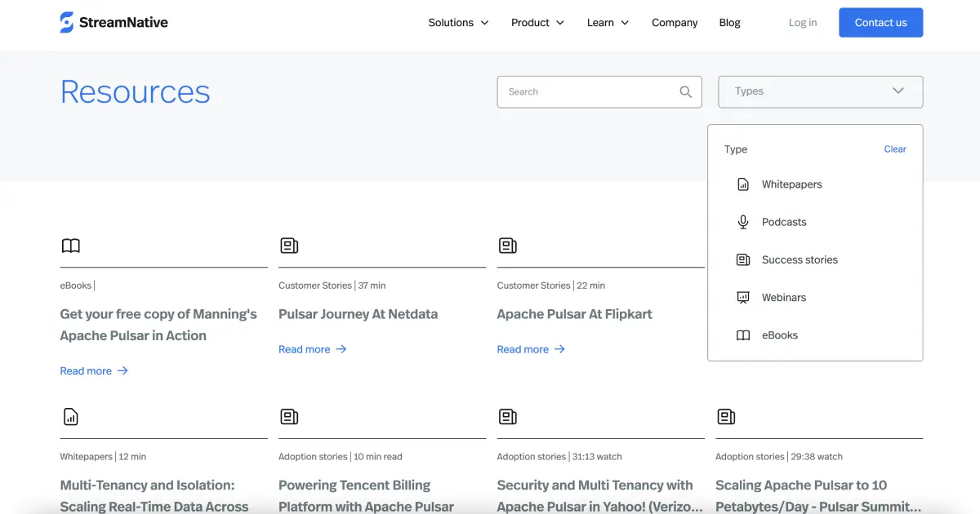The height and width of the screenshot is (514, 980).
Task: Click the arrow icon in Netdata Read more
Action: point(341,349)
